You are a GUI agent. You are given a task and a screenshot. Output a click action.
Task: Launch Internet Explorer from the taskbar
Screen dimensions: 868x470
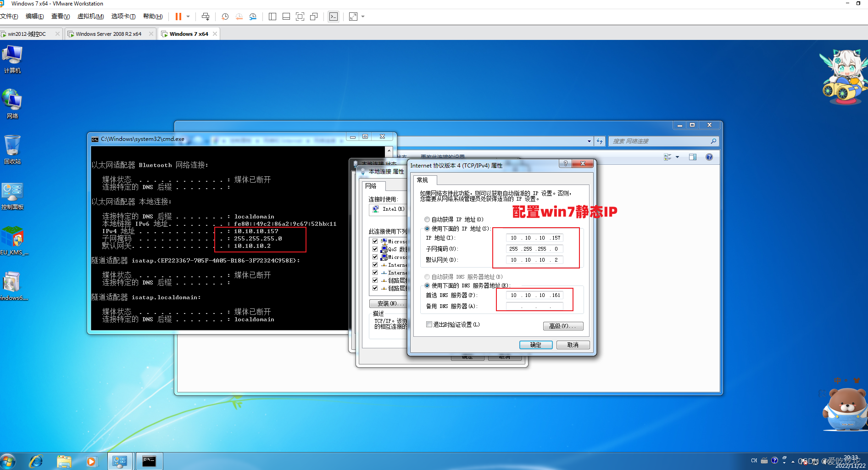36,461
